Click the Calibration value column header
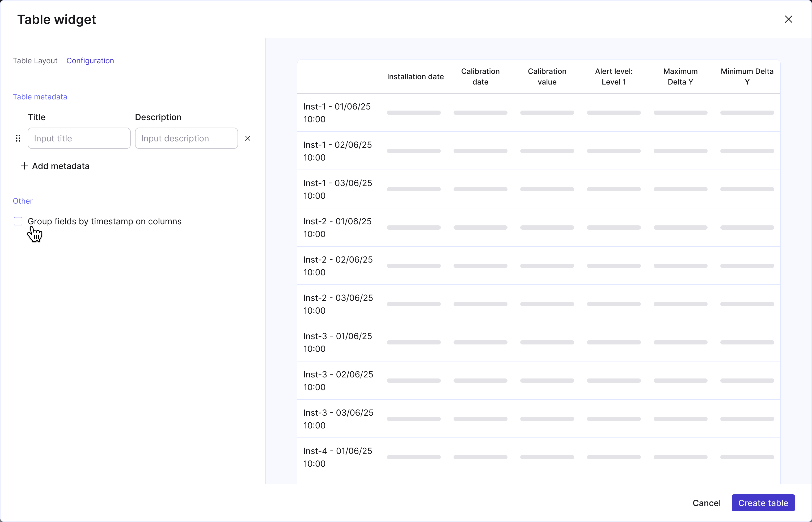The width and height of the screenshot is (812, 522). click(x=547, y=77)
